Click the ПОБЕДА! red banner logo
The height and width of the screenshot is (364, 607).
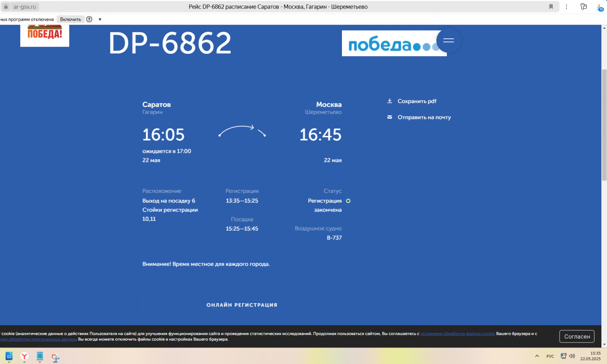(x=45, y=36)
